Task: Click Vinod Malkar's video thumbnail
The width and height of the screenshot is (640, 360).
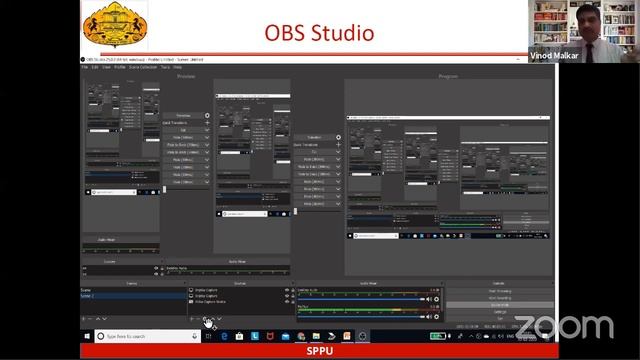Action: (584, 31)
